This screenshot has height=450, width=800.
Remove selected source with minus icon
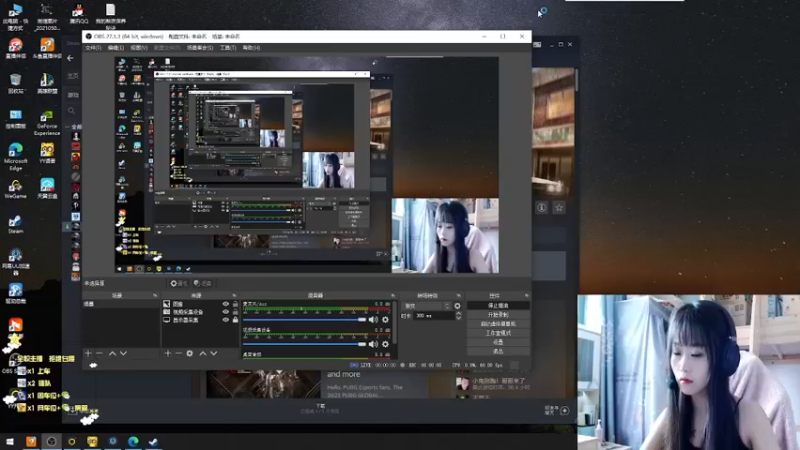point(179,353)
